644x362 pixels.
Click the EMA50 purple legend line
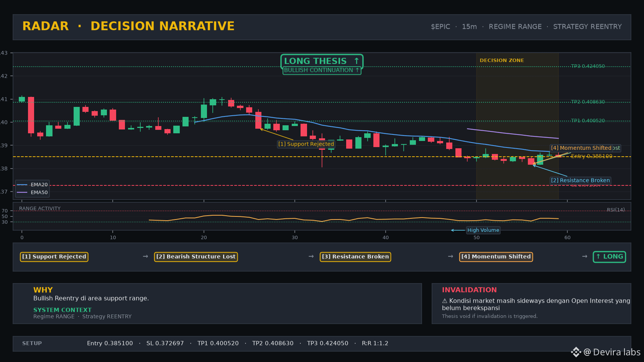tap(22, 192)
